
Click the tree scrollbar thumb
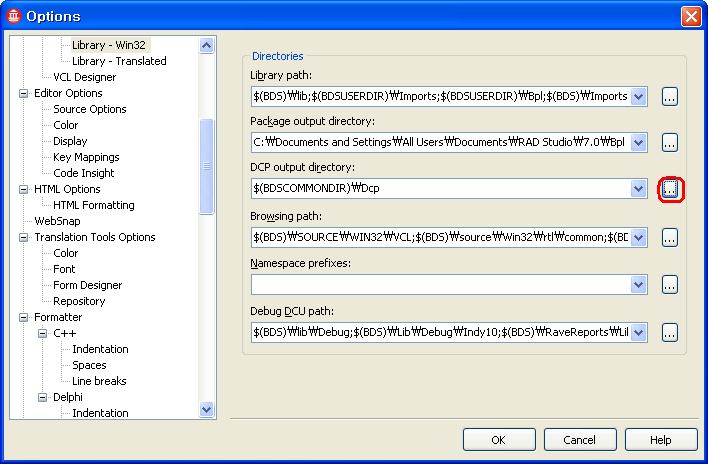206,166
